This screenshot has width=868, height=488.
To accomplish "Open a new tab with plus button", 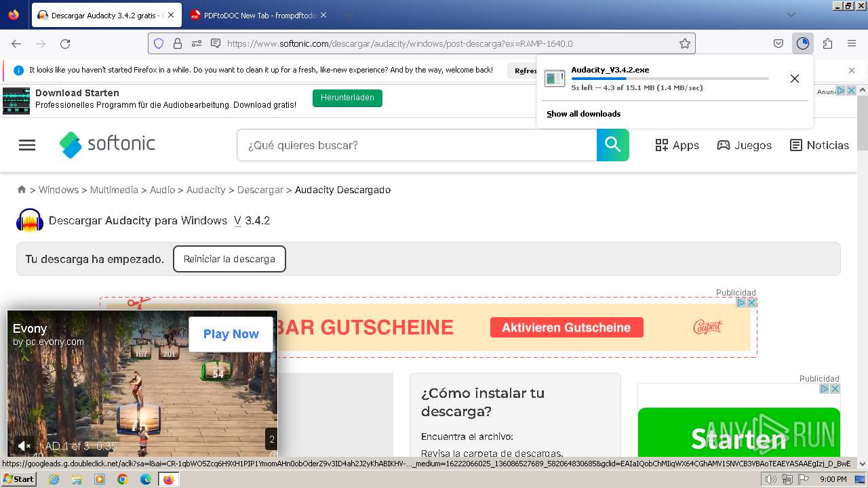I will click(x=349, y=15).
